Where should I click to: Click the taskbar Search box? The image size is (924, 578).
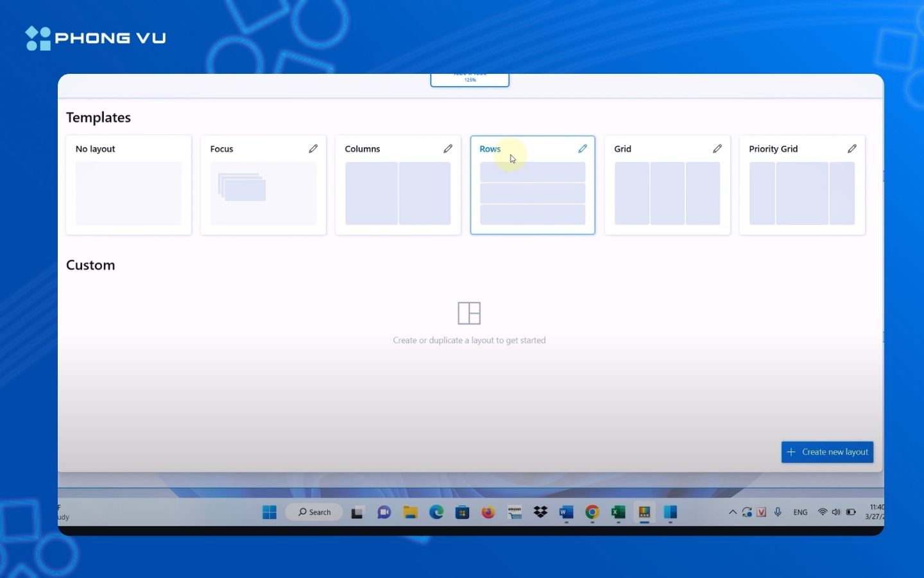coord(314,512)
